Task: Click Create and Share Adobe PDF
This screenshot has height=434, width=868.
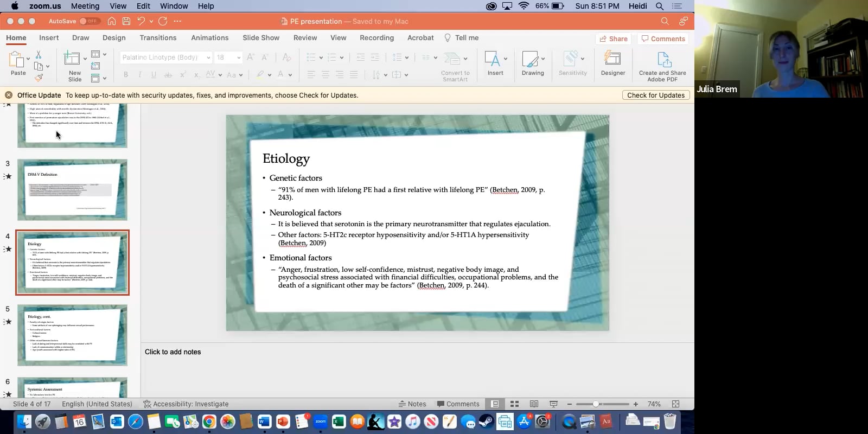Action: pos(662,66)
